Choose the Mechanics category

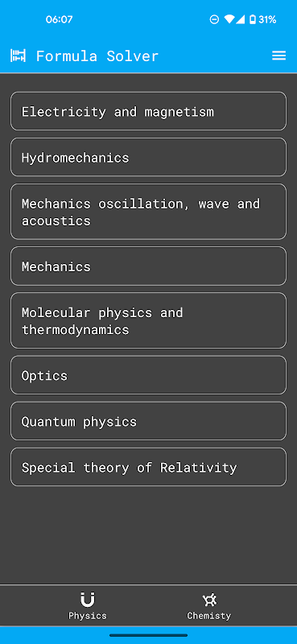pyautogui.click(x=148, y=266)
